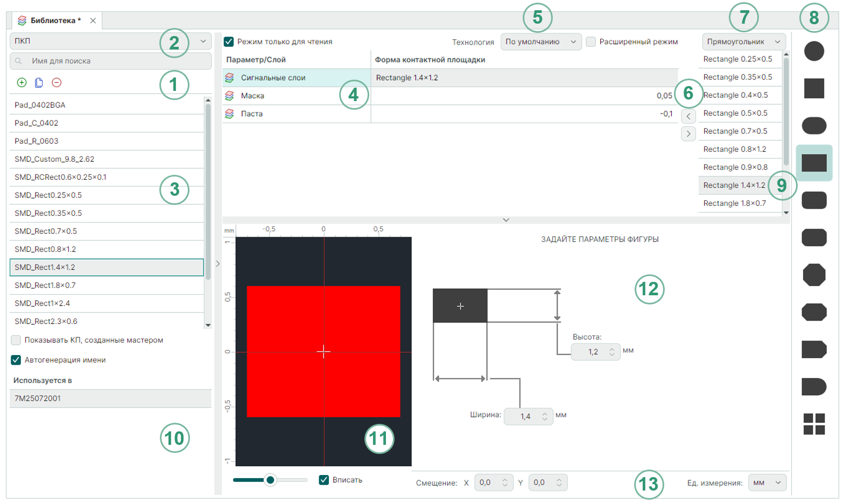
Task: Enable the 'Расширенный режим' checkbox
Action: point(591,41)
